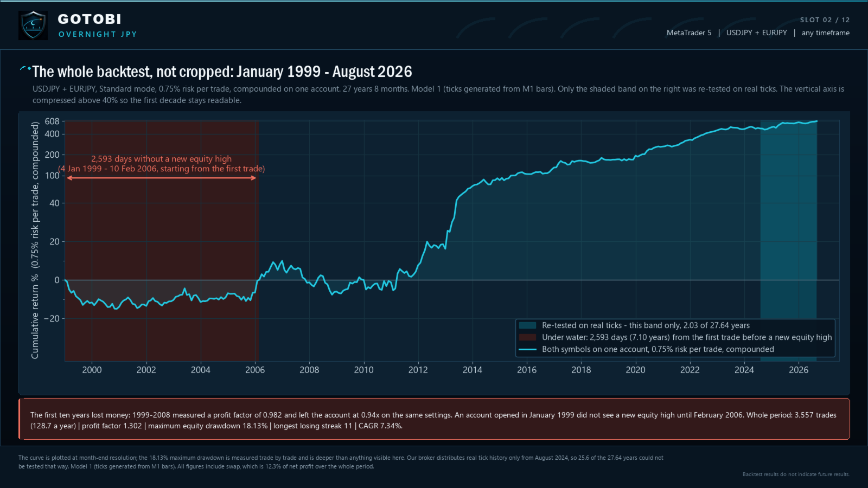The image size is (868, 488).
Task: Click the '2010' x-axis year label
Action: (363, 370)
